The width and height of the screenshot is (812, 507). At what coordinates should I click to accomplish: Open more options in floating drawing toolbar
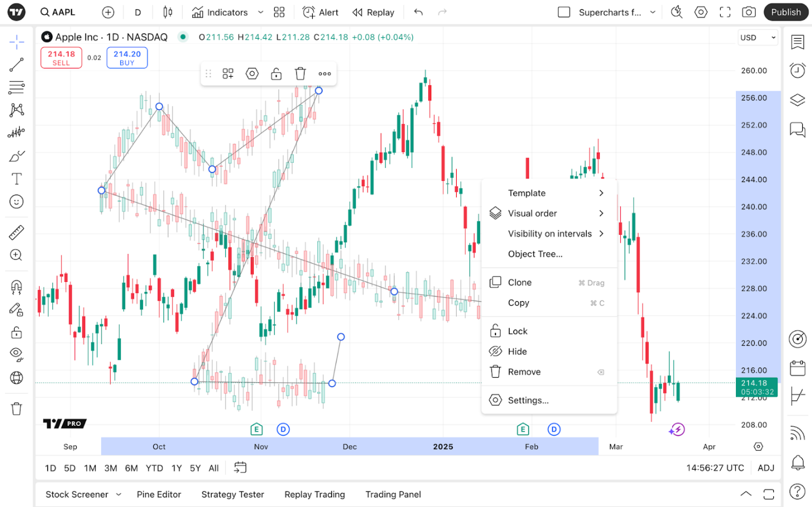tap(325, 74)
